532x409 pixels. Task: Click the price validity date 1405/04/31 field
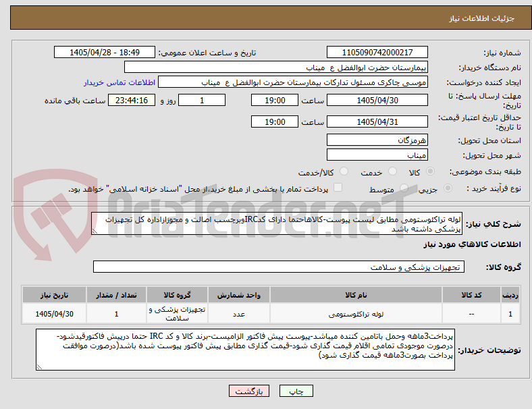tap(377, 121)
